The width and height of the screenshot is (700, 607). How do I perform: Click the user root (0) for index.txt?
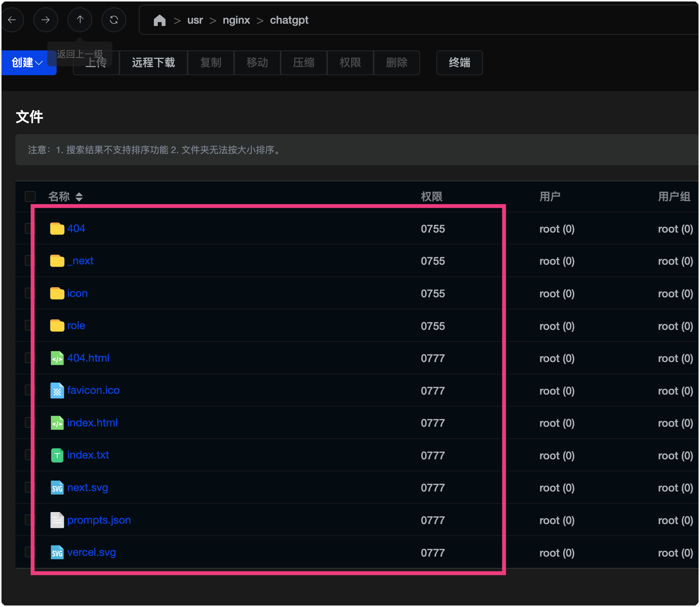(557, 456)
